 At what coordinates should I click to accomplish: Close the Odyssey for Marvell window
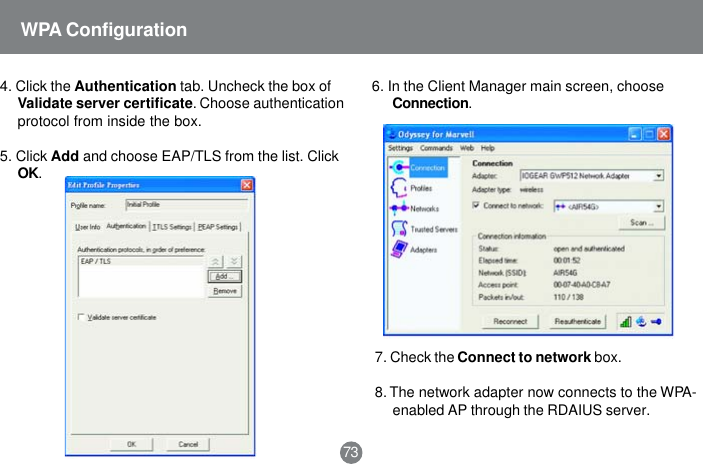(x=664, y=134)
